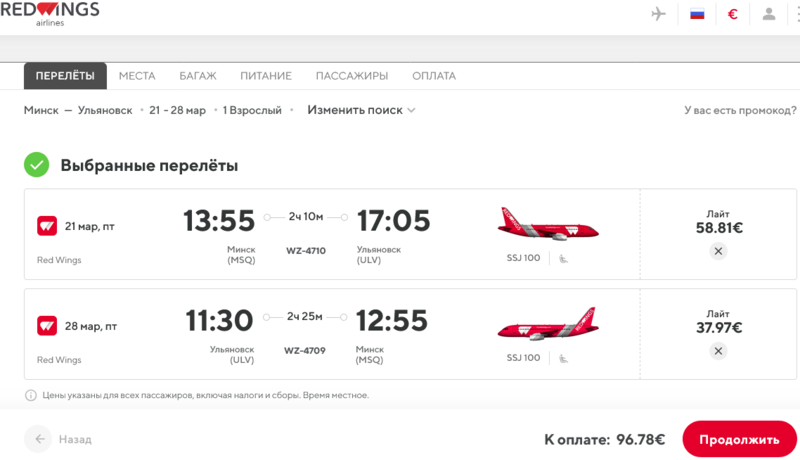
Task: Click the green checkmark by Выбранные перелёты
Action: click(37, 165)
